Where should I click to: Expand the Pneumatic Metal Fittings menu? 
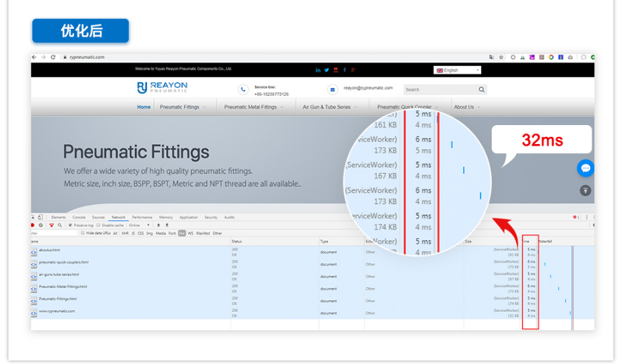click(253, 107)
